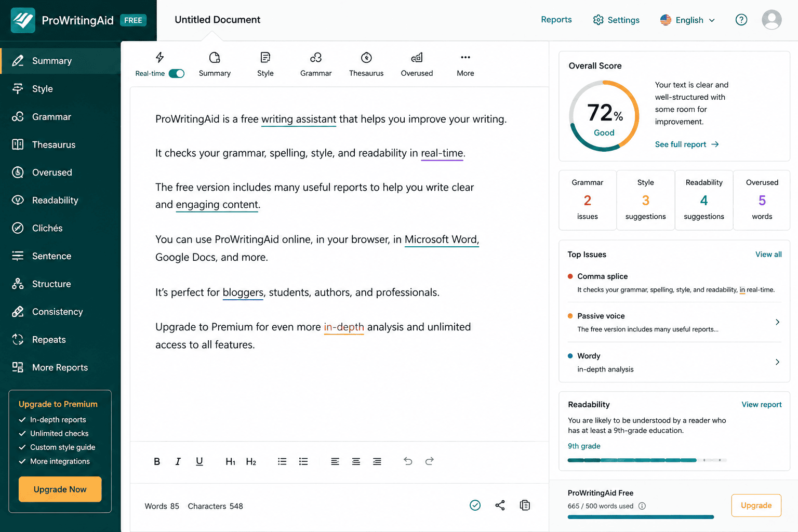The image size is (798, 532).
Task: Open the Style 3 suggestions card
Action: (x=646, y=200)
